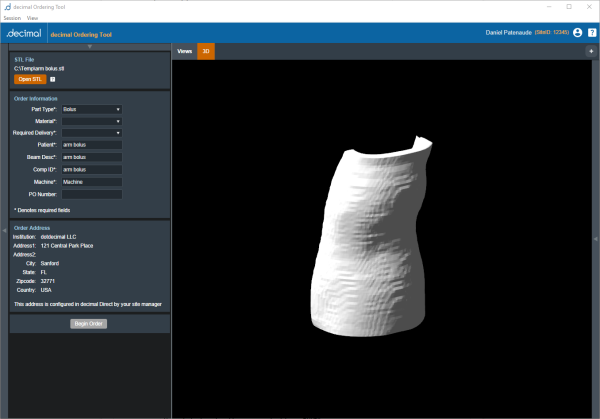Maximize the application window

pos(569,7)
